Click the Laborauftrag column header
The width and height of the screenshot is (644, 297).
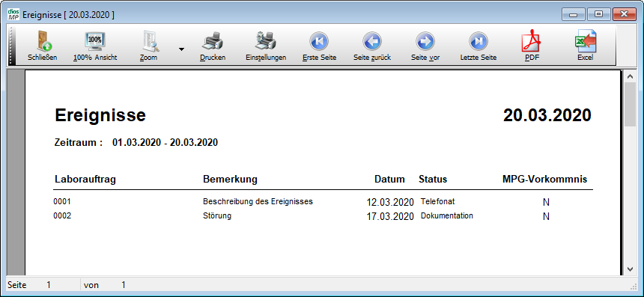(x=85, y=180)
